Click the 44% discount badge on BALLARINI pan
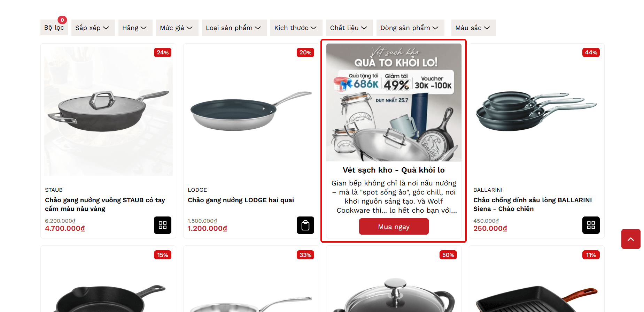Viewport: 644px width, 312px height. pyautogui.click(x=591, y=53)
